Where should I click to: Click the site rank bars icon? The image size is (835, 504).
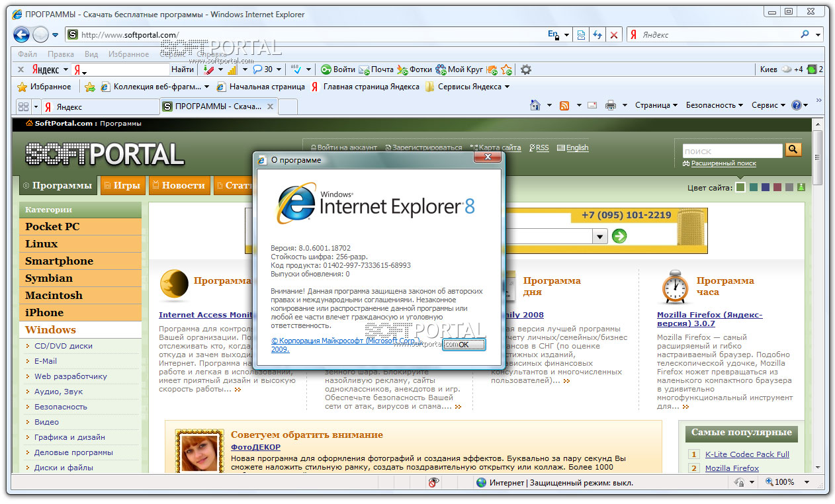coord(232,69)
